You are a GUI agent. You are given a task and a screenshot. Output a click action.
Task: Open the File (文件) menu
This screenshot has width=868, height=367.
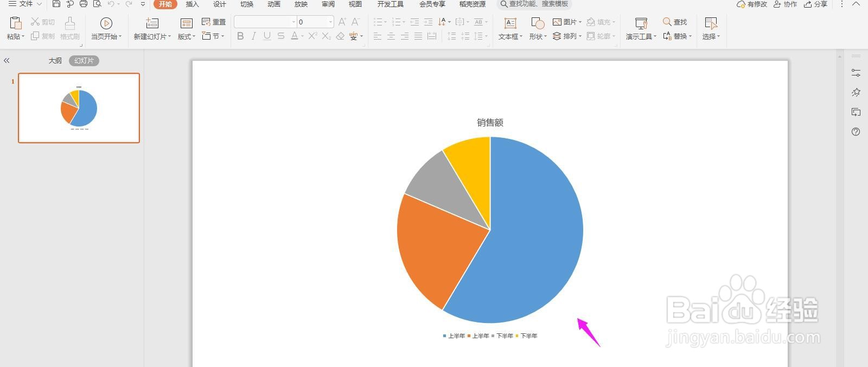click(x=24, y=4)
